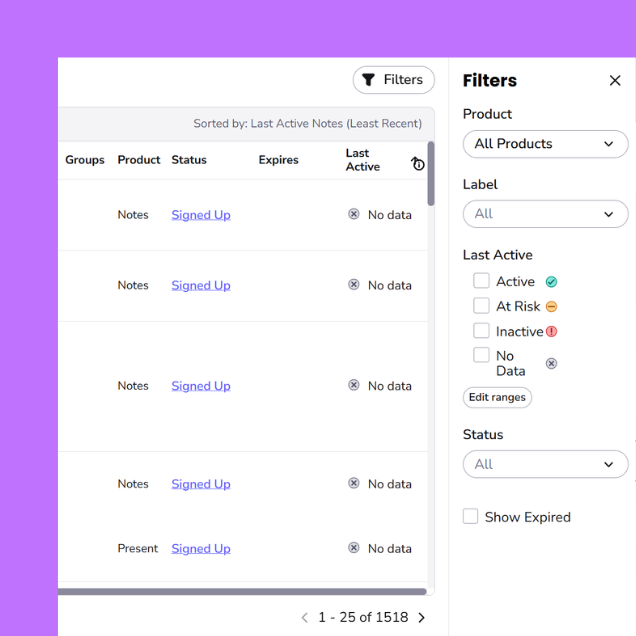
Task: Click the green Active checkmark icon
Action: click(551, 281)
